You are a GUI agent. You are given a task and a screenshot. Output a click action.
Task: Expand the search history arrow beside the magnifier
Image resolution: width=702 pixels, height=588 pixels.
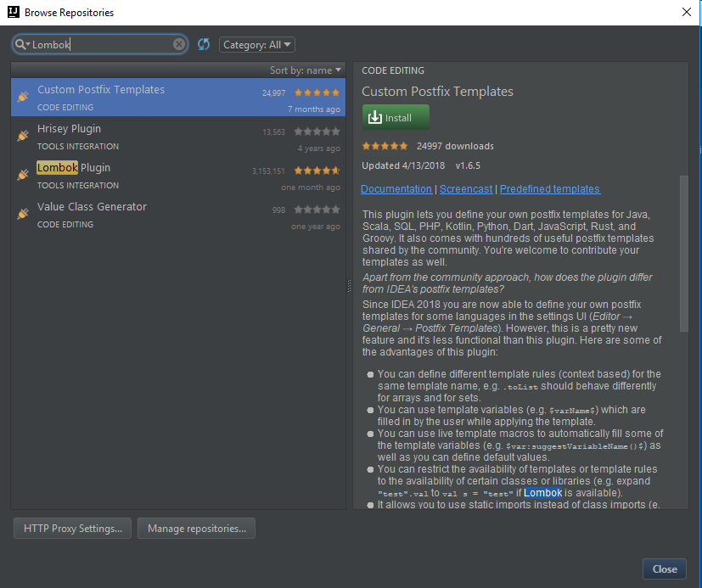click(x=27, y=44)
